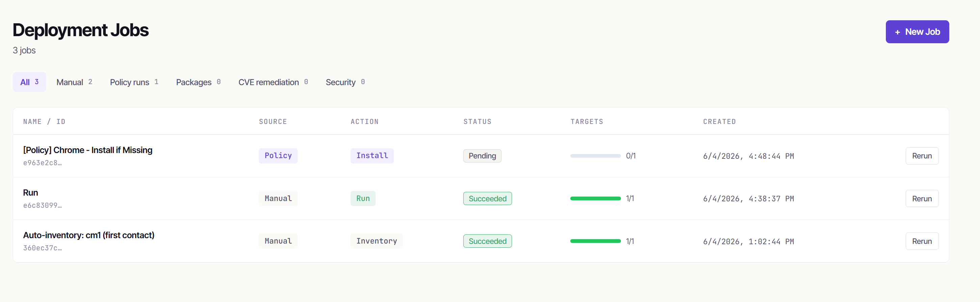Image resolution: width=980 pixels, height=302 pixels.
Task: Open Auto-inventory: cm1 (first contact) job
Action: click(x=89, y=235)
